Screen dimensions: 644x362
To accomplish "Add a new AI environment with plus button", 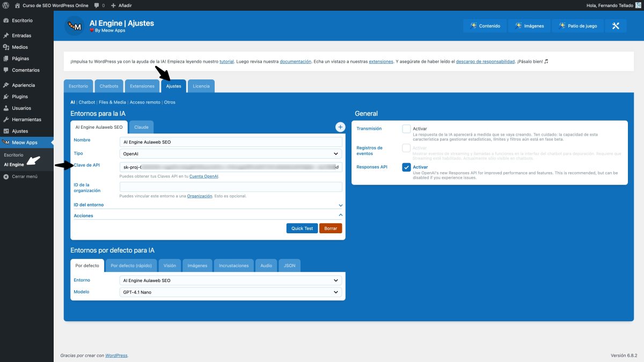I will 340,127.
